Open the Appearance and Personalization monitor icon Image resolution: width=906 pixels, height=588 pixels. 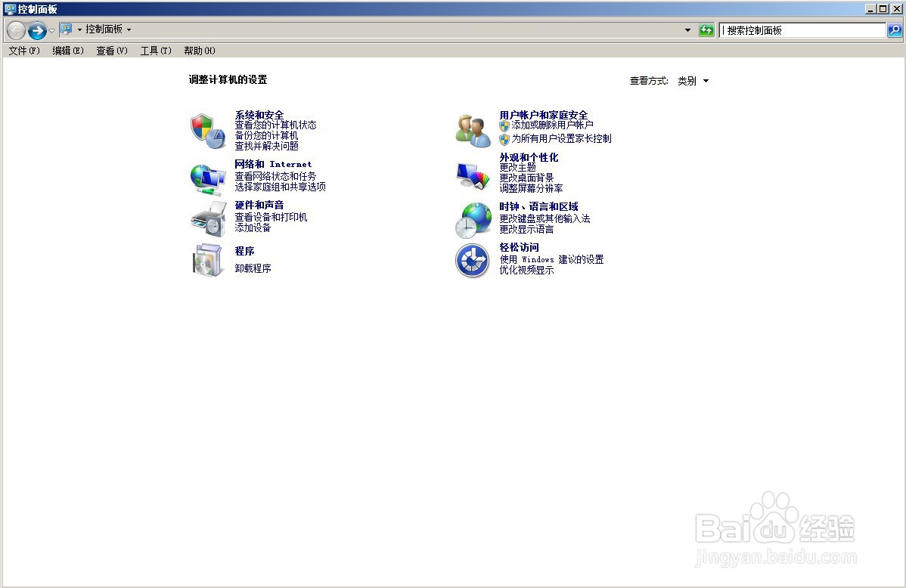pyautogui.click(x=473, y=175)
